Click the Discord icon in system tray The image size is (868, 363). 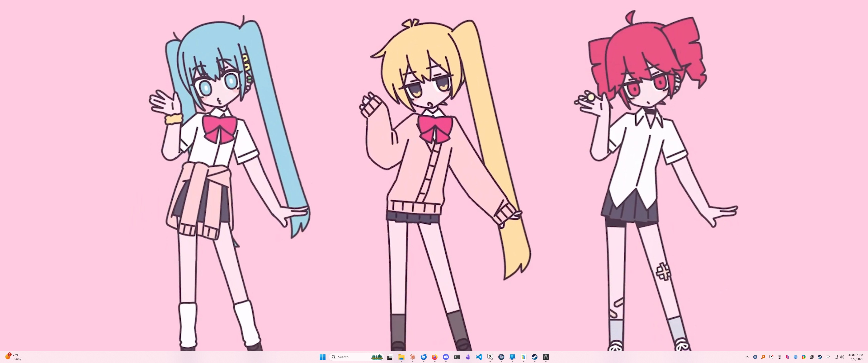pos(828,357)
